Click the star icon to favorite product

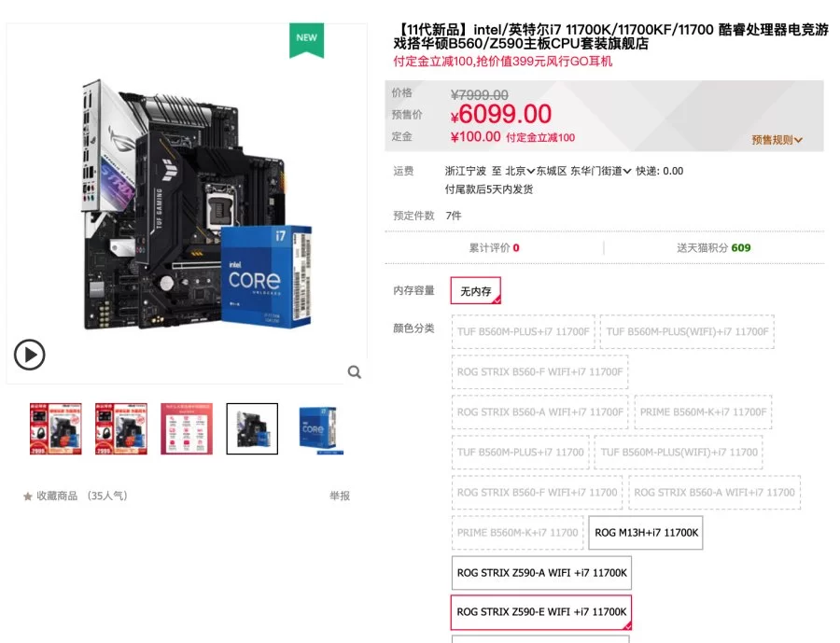click(x=28, y=496)
